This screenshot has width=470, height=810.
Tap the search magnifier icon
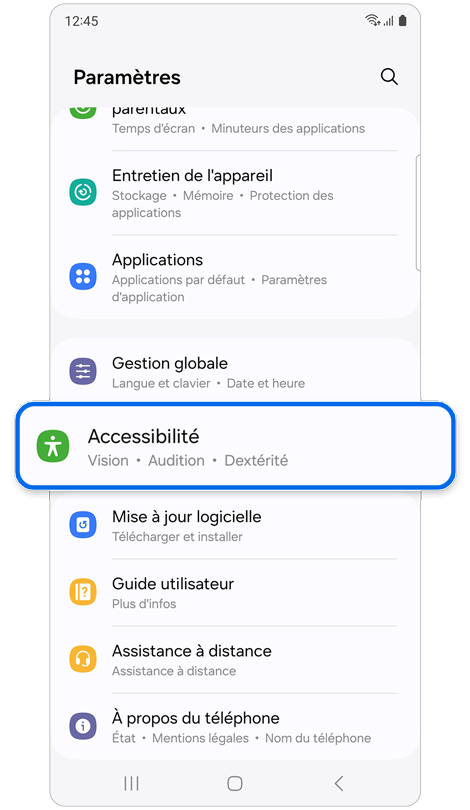pyautogui.click(x=389, y=77)
